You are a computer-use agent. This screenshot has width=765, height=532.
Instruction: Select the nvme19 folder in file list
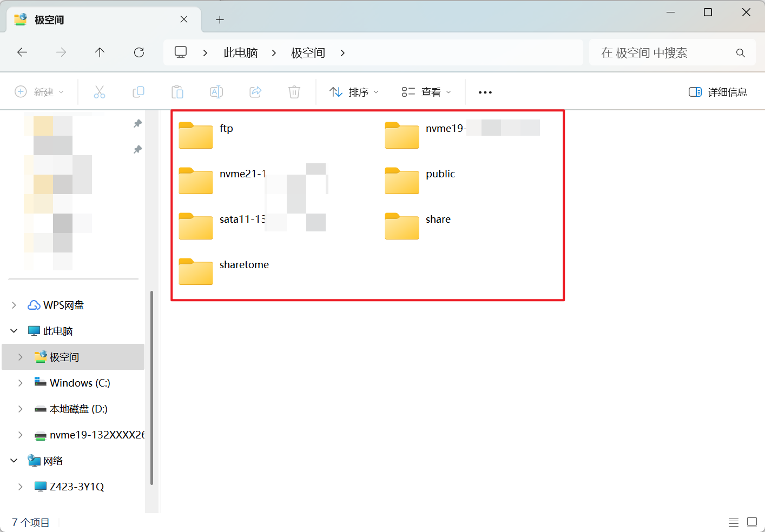tap(402, 135)
